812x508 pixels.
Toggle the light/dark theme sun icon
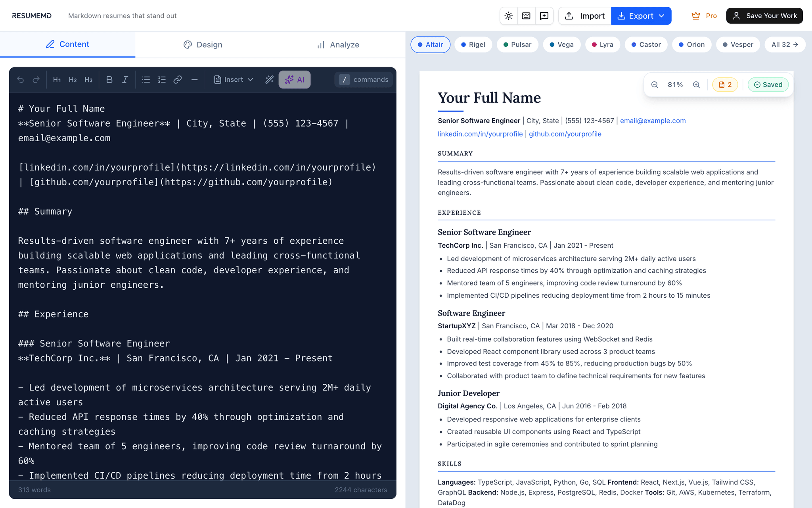(x=509, y=16)
